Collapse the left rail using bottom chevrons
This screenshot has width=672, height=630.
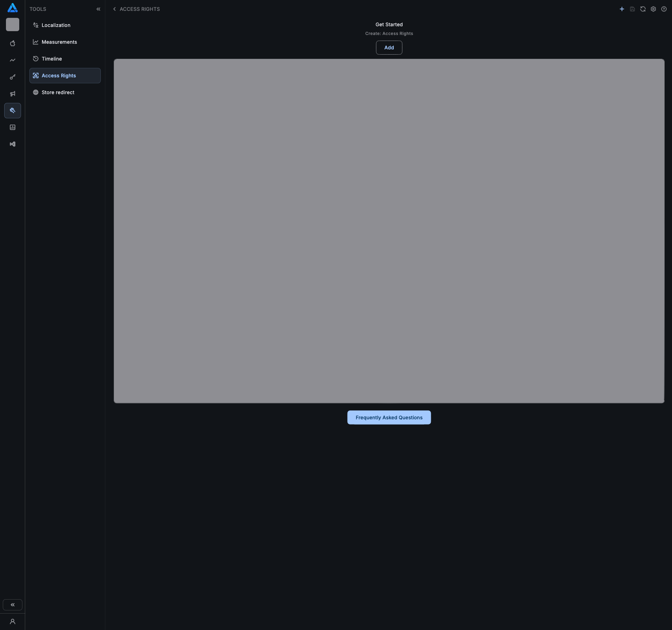pyautogui.click(x=13, y=605)
